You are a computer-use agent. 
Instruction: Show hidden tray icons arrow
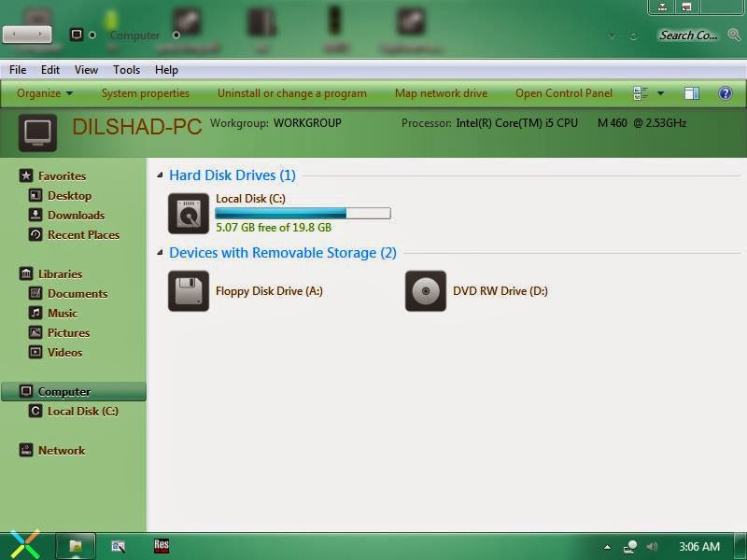pyautogui.click(x=607, y=547)
